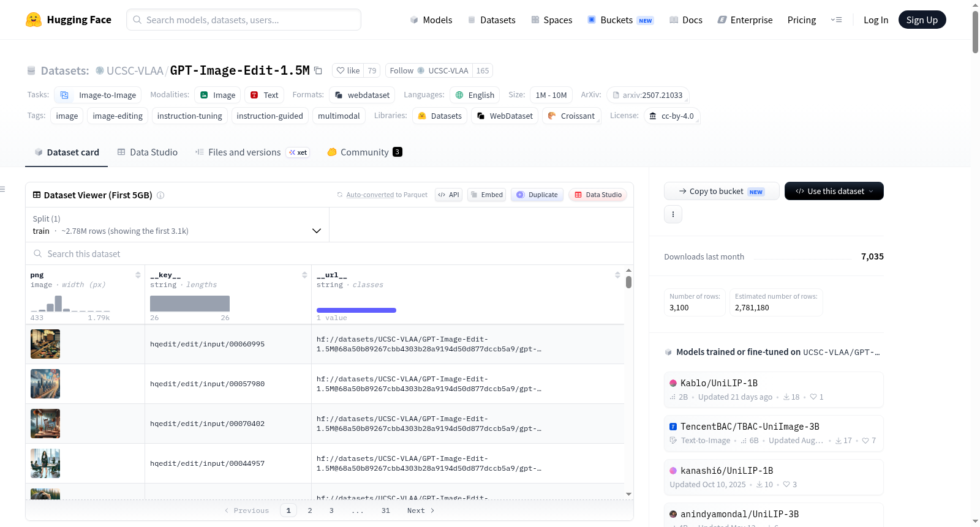Switch to the Community tab
The width and height of the screenshot is (980, 527).
click(364, 152)
